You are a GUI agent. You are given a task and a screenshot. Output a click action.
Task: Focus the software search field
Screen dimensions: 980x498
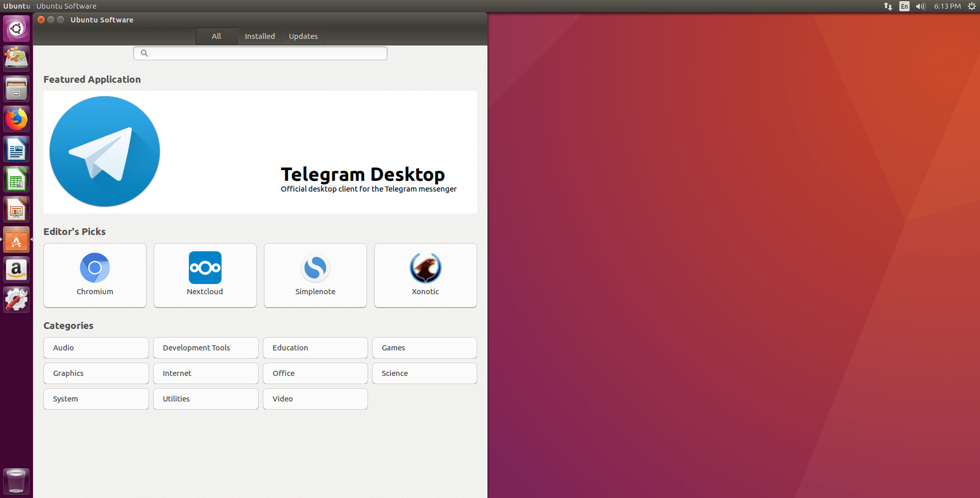pos(260,53)
